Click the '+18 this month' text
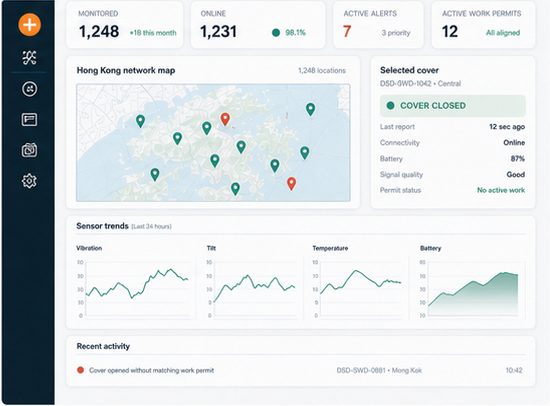 [x=153, y=33]
